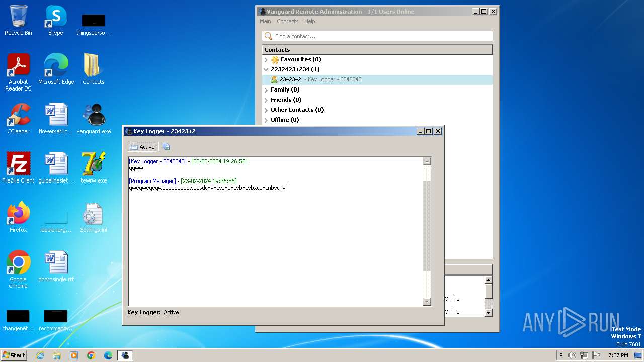Click scroll down arrow in Vanguard bottom panel
This screenshot has height=362, width=644.
point(488,312)
